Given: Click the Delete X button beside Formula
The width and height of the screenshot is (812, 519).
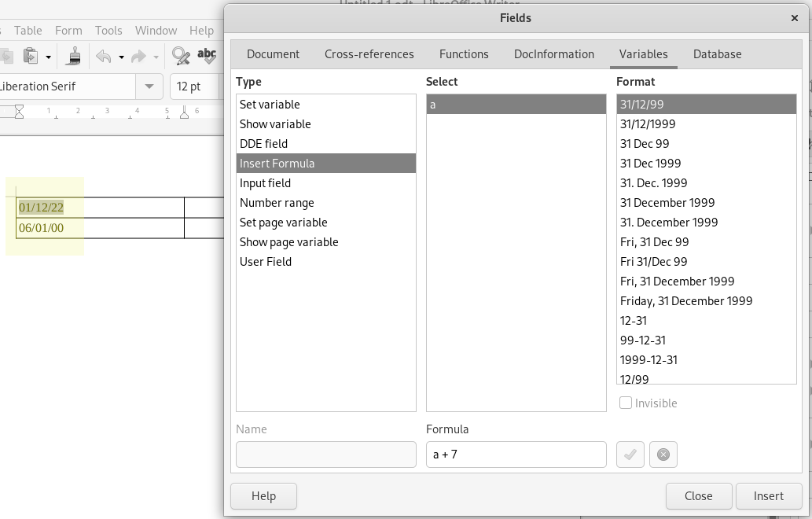Looking at the screenshot, I should pos(663,454).
